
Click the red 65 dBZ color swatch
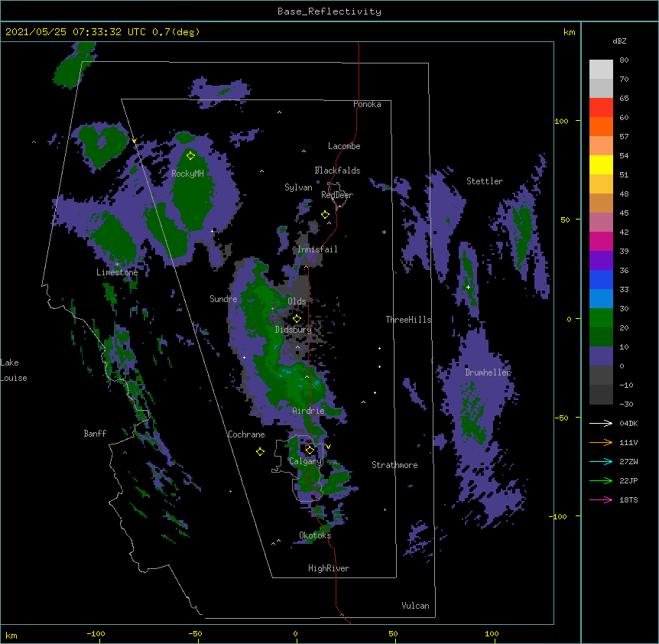pos(601,107)
